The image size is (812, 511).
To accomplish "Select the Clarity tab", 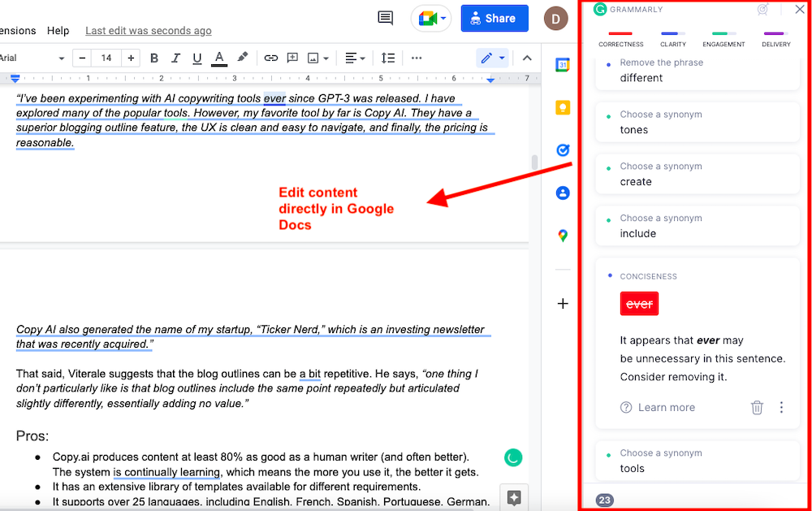I will coord(672,39).
